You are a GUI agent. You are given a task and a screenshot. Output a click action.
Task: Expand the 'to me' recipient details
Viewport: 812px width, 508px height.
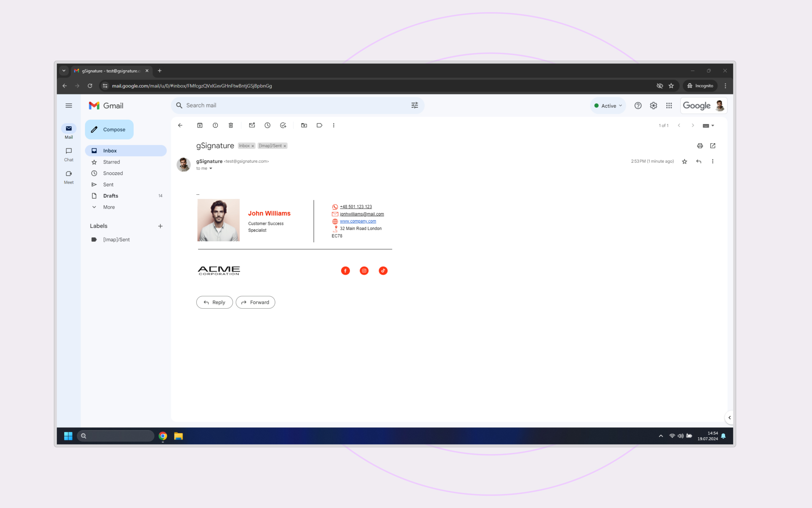tap(211, 168)
